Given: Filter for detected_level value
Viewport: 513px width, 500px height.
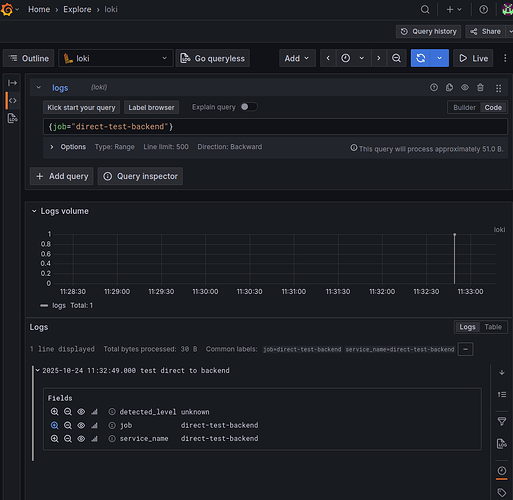Looking at the screenshot, I should tap(54, 412).
